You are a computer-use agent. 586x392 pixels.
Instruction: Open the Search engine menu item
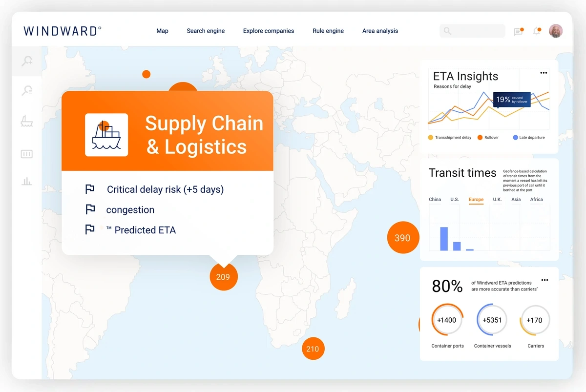(206, 31)
